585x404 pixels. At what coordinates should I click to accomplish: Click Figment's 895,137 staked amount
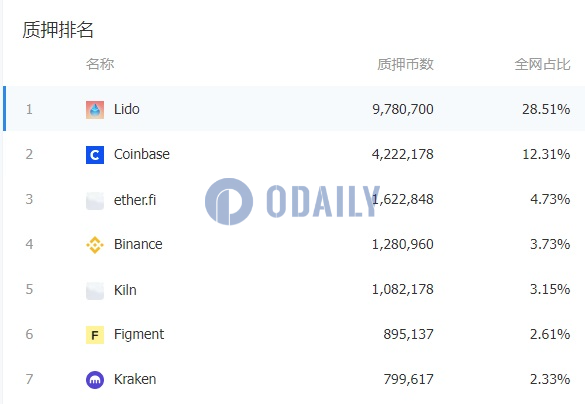tap(409, 334)
